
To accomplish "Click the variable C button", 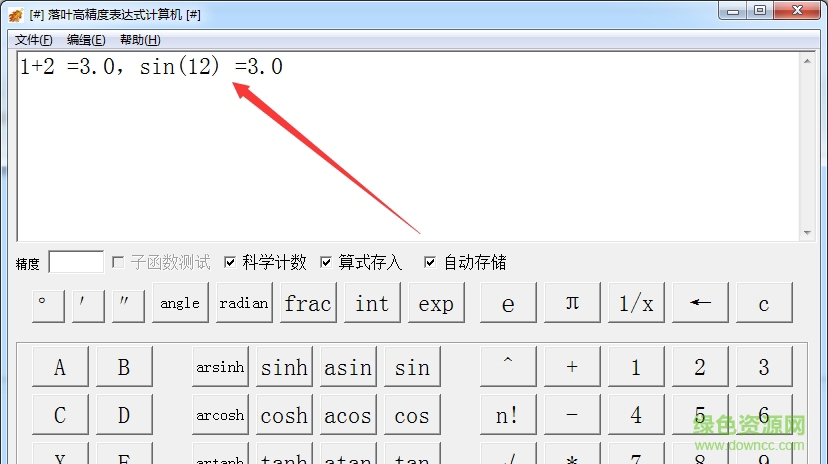I will tap(60, 415).
